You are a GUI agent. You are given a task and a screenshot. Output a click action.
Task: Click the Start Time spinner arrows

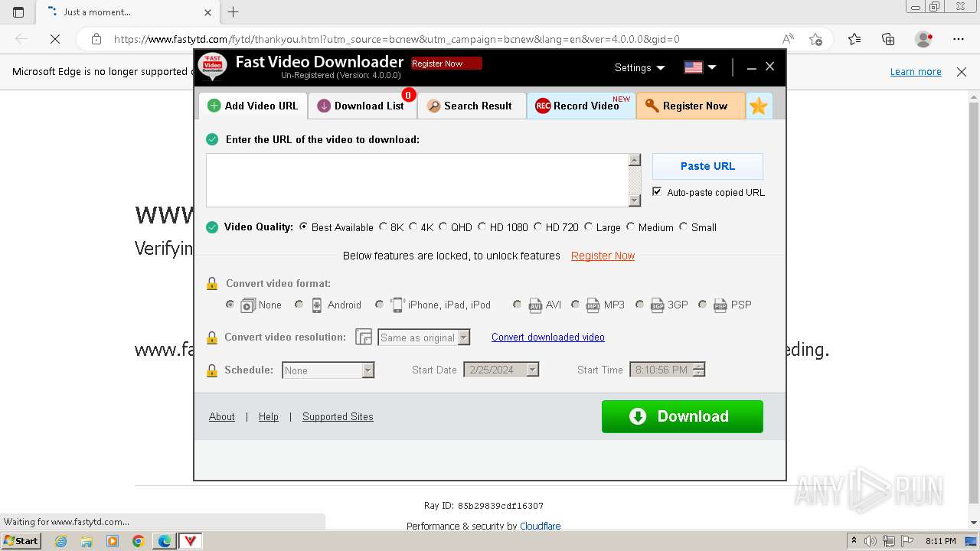[698, 370]
